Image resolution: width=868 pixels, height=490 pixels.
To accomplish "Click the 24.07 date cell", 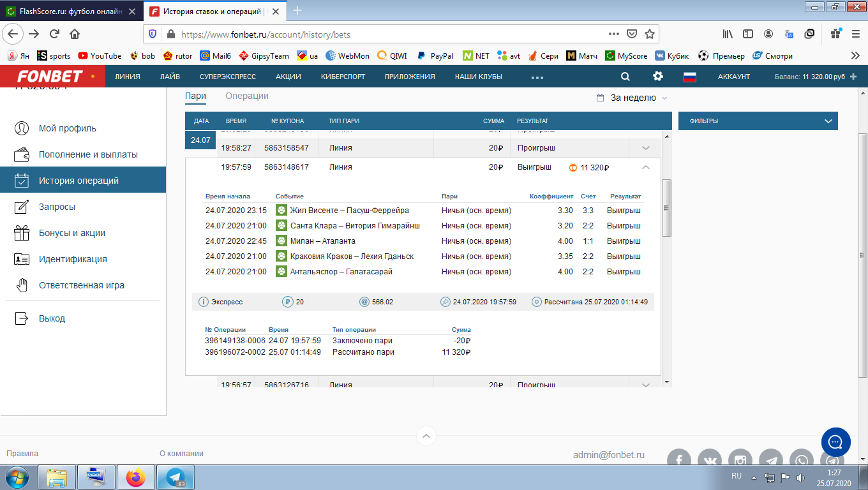I will pyautogui.click(x=200, y=140).
